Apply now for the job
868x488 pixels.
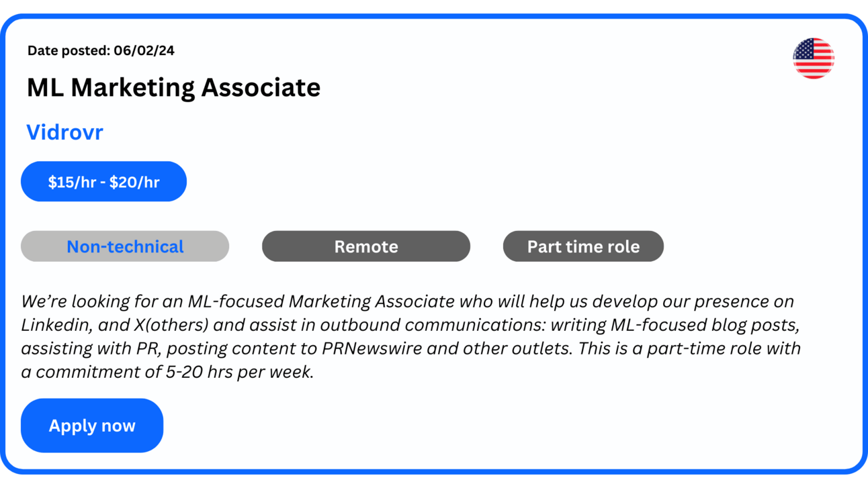click(92, 426)
